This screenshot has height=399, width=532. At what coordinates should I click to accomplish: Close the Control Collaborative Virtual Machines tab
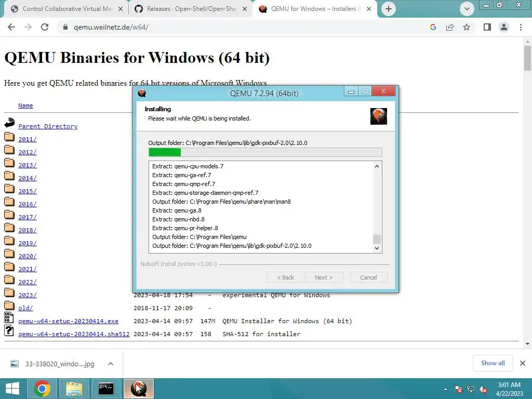point(121,9)
